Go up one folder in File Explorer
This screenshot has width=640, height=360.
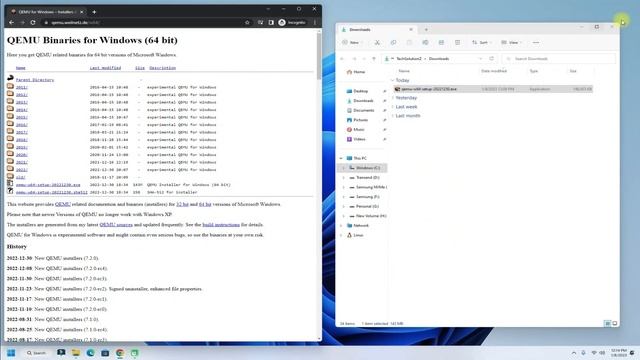tap(373, 59)
